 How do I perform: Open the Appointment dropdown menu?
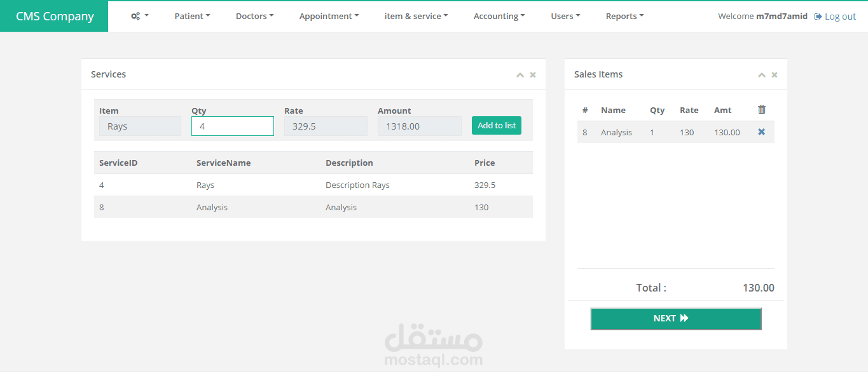(x=329, y=16)
